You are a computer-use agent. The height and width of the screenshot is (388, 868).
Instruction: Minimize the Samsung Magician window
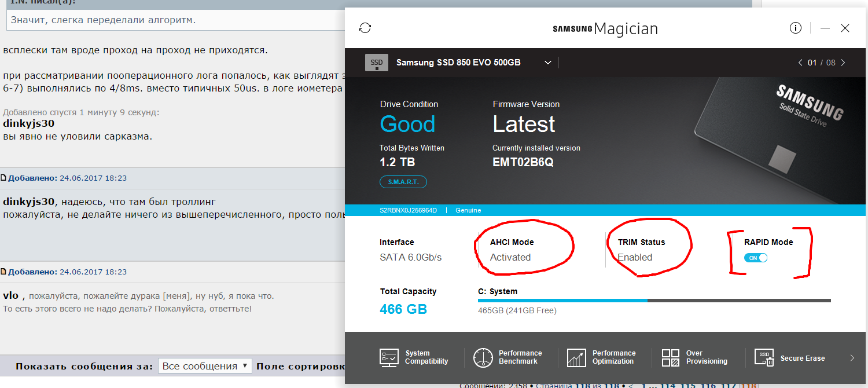tap(825, 28)
